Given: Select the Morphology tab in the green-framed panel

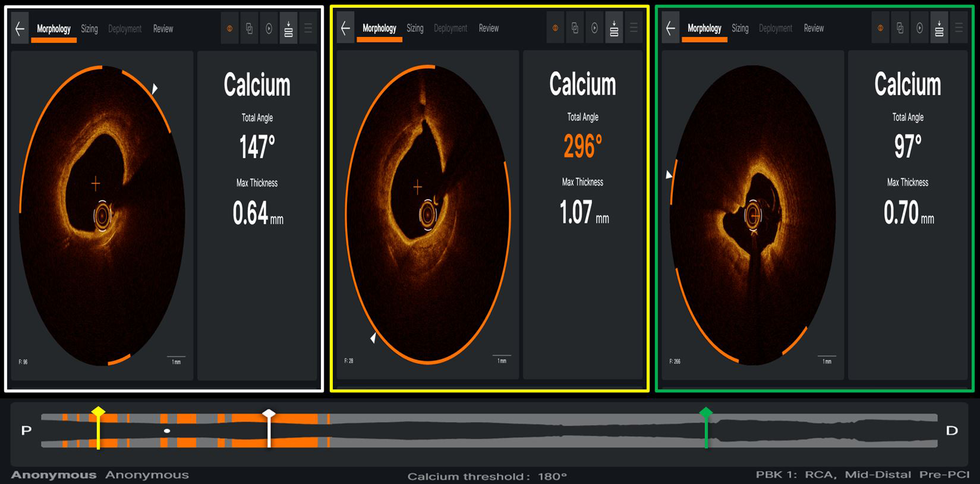Looking at the screenshot, I should (704, 29).
